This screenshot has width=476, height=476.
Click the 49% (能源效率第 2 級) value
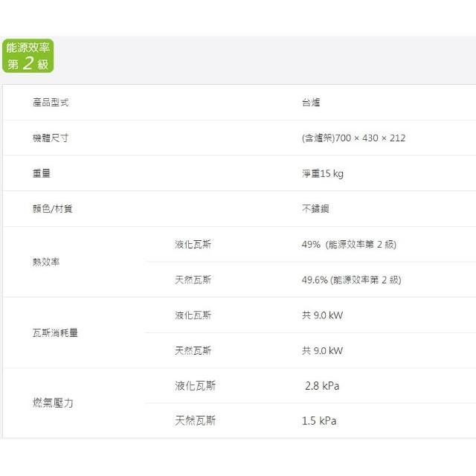349,244
